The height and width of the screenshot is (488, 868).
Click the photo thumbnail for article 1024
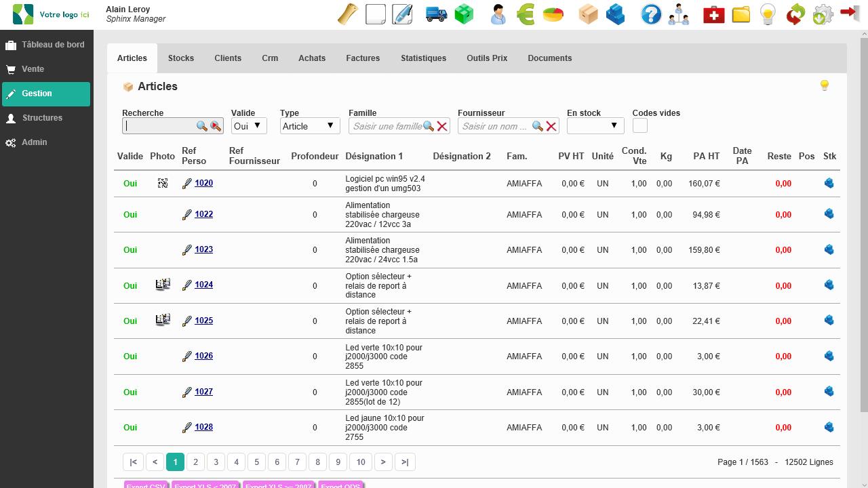(x=163, y=285)
